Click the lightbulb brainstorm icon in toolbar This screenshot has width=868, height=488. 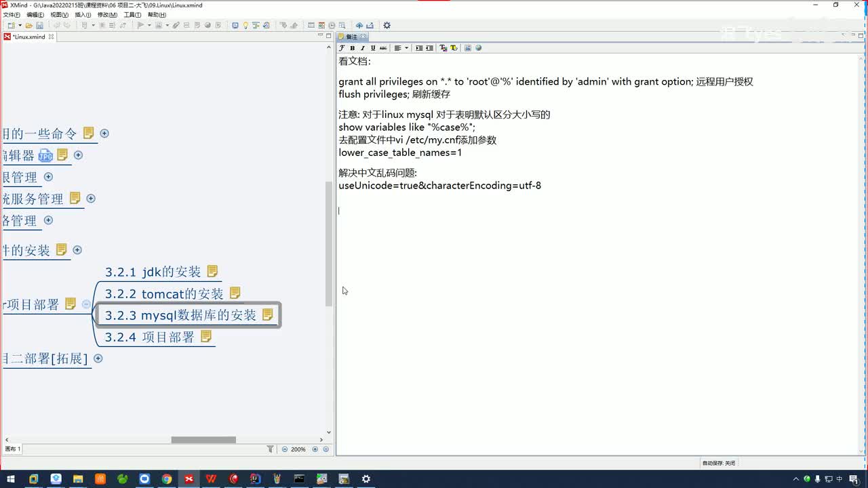click(x=245, y=26)
